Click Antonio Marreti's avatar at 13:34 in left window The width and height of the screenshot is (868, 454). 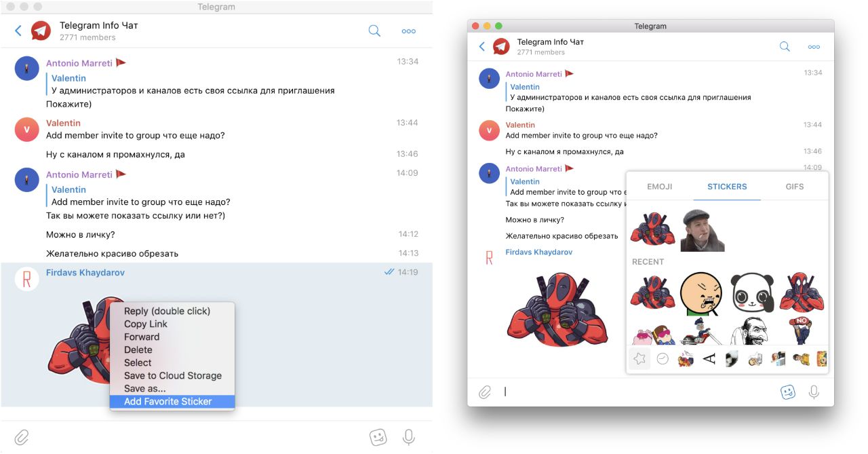27,69
